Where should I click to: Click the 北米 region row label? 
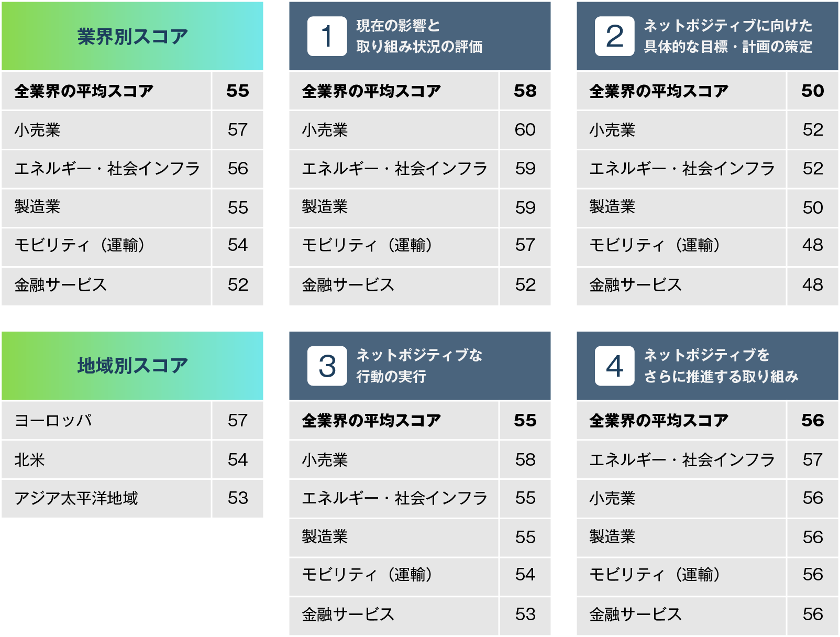tap(30, 459)
